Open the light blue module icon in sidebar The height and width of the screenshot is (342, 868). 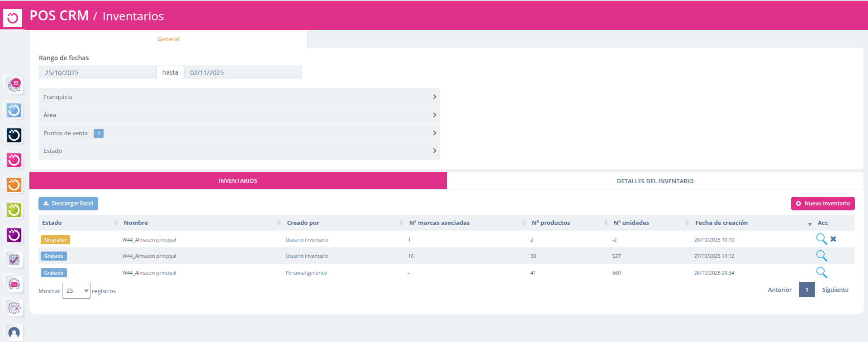point(14,110)
